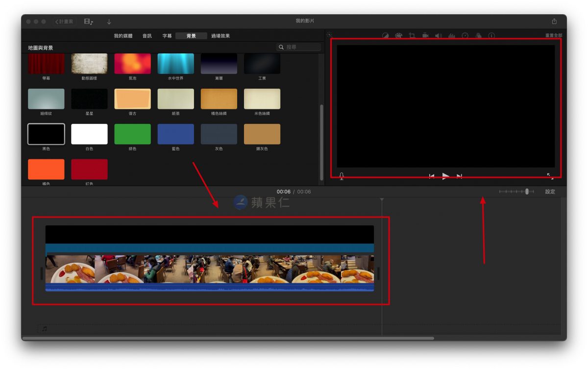Select the 橘色絲綢 orange silk background

(x=219, y=99)
